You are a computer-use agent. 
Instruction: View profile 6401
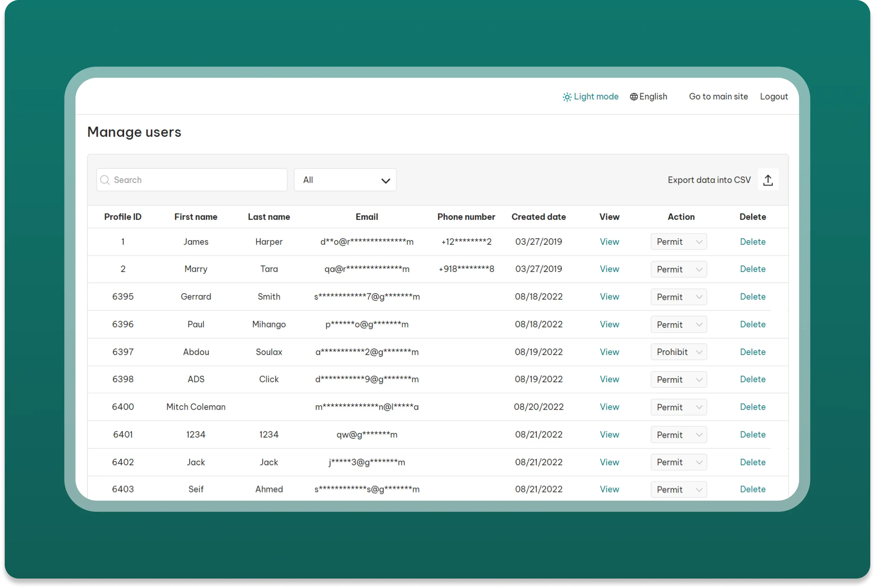pyautogui.click(x=609, y=435)
